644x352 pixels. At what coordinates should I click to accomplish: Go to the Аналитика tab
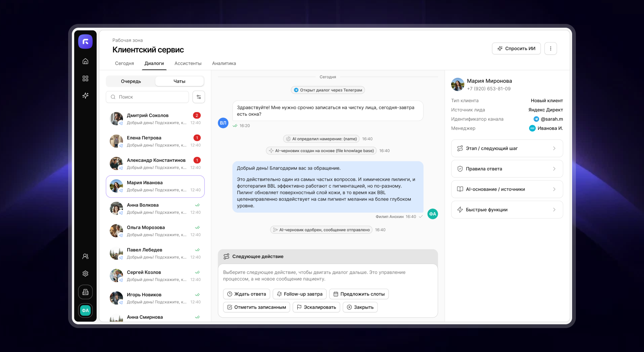[224, 63]
